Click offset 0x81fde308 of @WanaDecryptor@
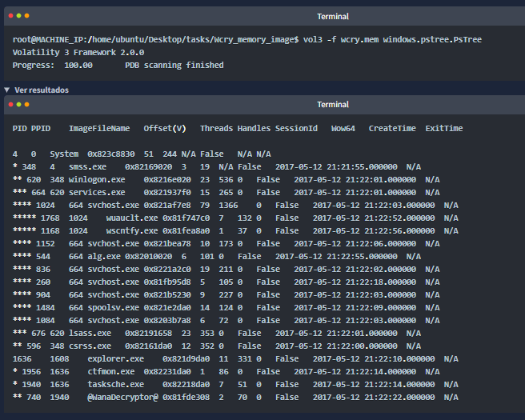 tap(186, 398)
